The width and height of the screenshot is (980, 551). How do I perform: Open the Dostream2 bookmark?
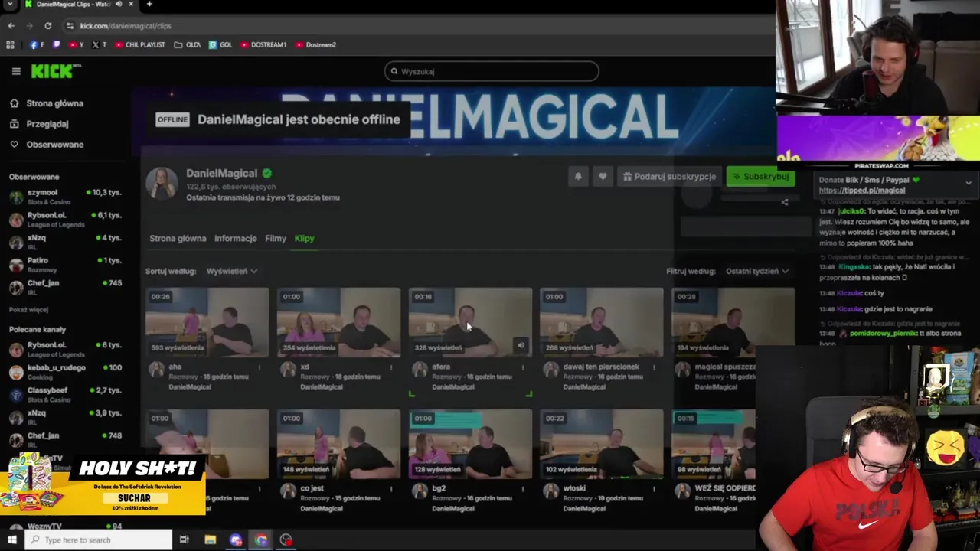coord(315,44)
